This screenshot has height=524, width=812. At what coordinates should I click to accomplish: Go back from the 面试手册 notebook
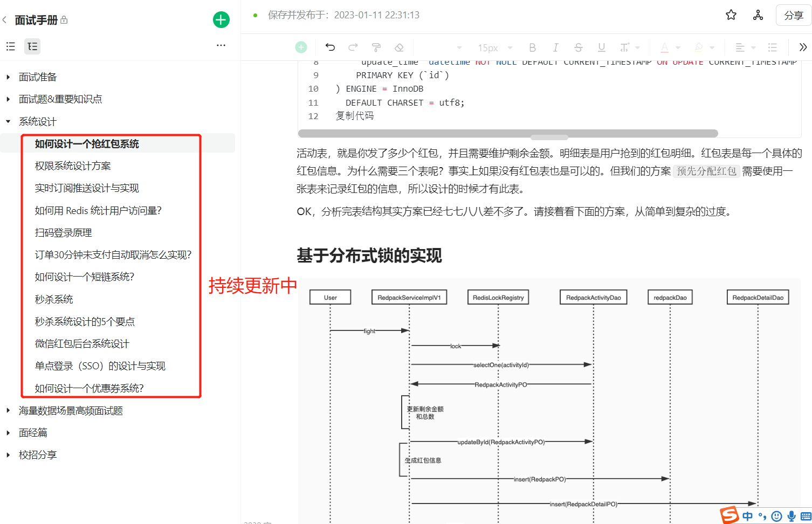(5, 20)
